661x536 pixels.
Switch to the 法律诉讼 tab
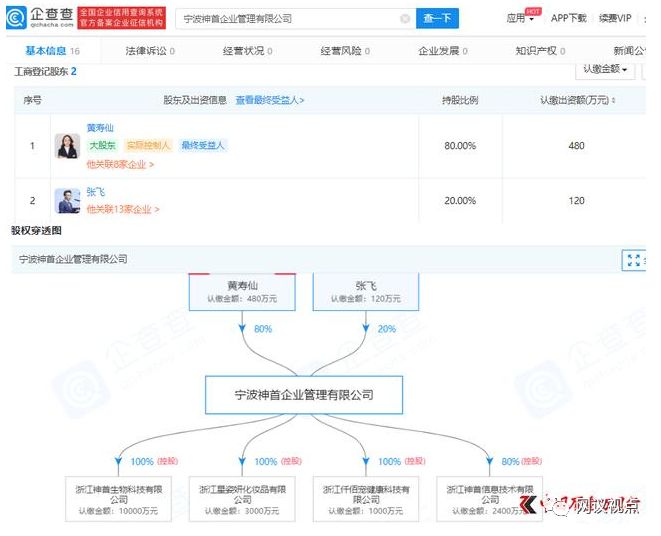pyautogui.click(x=147, y=50)
